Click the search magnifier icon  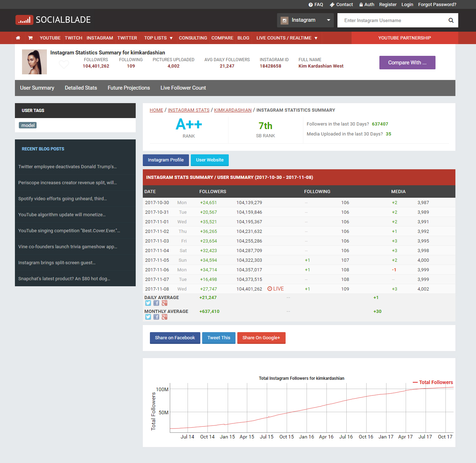(x=451, y=20)
